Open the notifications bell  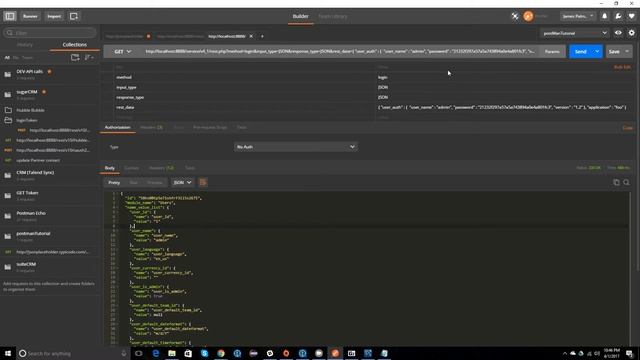pyautogui.click(x=604, y=16)
